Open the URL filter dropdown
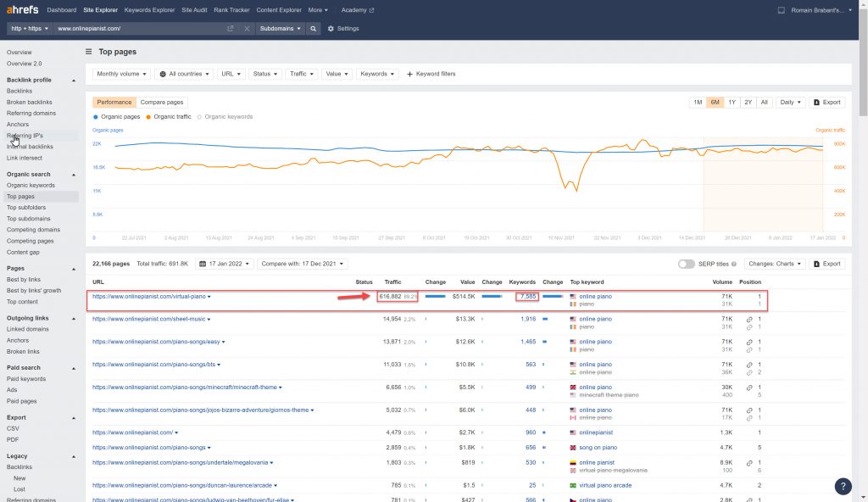 (231, 74)
